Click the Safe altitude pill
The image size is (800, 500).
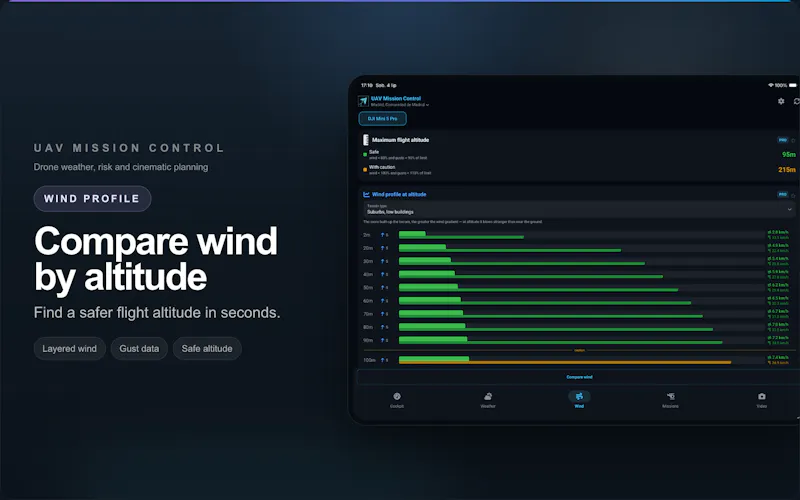(207, 348)
